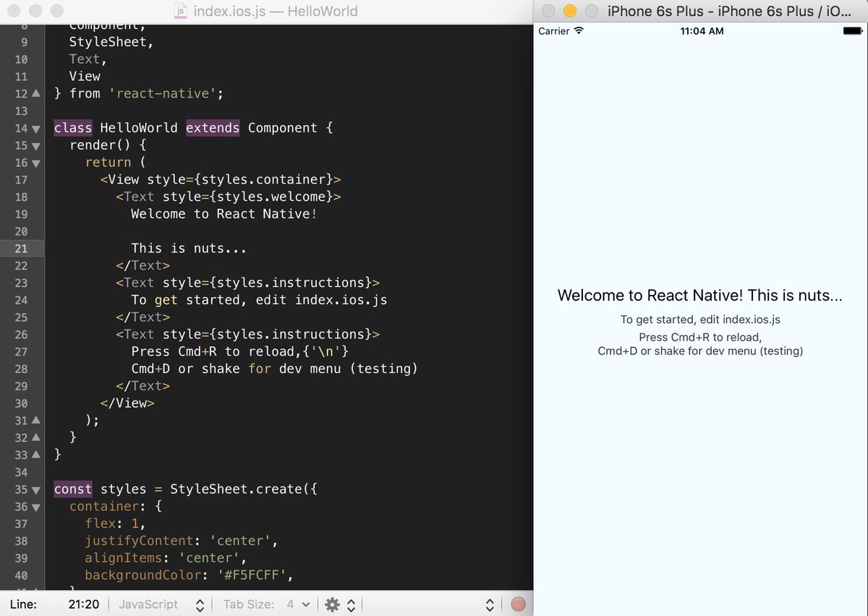Click the Wi-Fi icon in simulator status bar
Image resolution: width=868 pixels, height=616 pixels.
point(579,31)
